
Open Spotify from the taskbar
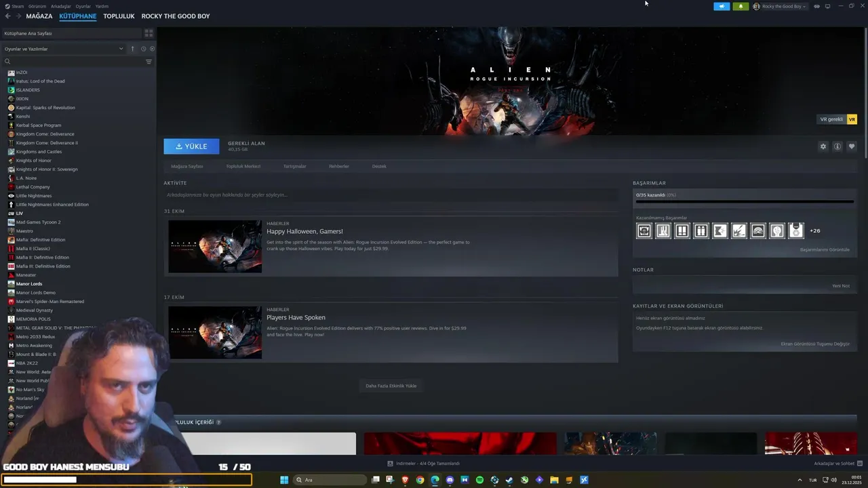click(x=479, y=480)
